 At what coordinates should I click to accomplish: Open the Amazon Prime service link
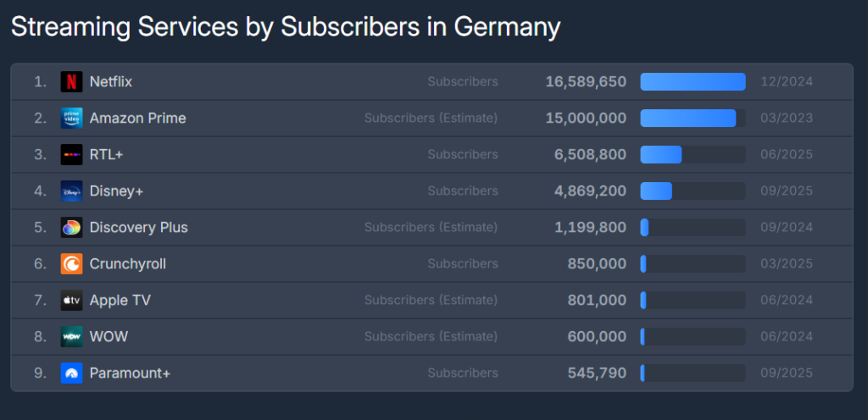coord(137,119)
